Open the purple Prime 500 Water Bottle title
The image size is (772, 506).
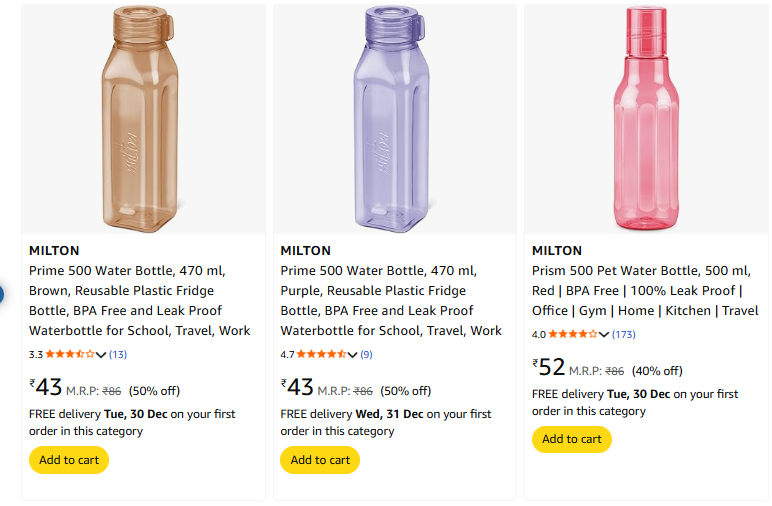click(x=390, y=300)
